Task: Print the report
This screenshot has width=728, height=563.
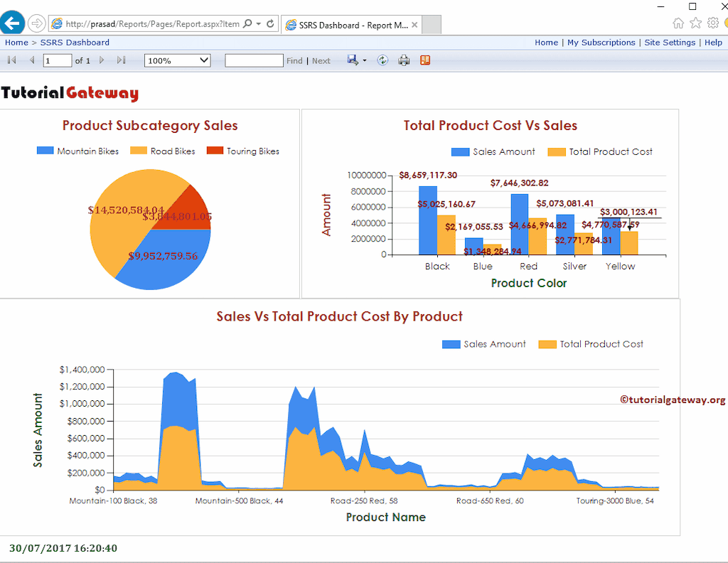Action: [x=404, y=60]
